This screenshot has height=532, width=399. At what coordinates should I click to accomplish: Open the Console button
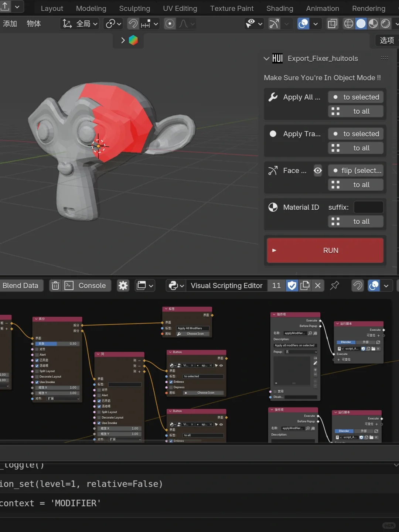(87, 286)
